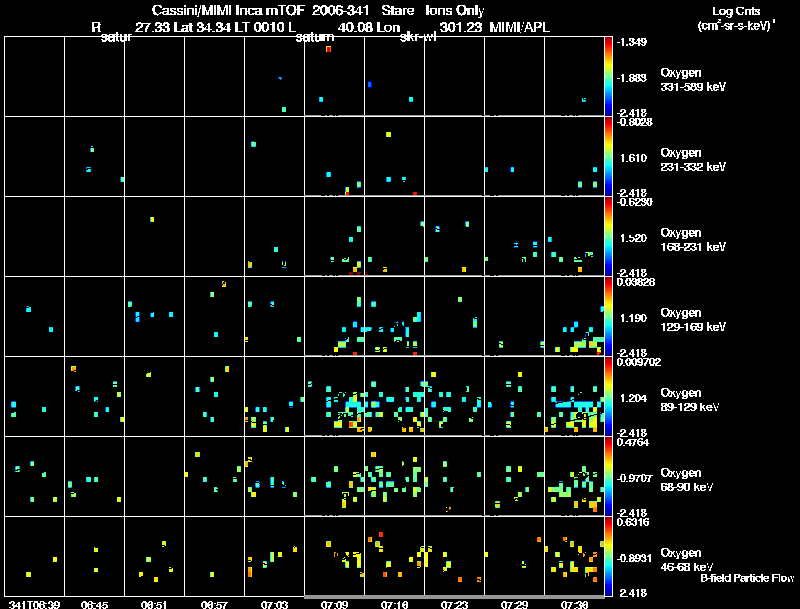The image size is (800, 609).
Task: Click the 'Oxygen 331-589 keV' row label
Action: tap(693, 80)
